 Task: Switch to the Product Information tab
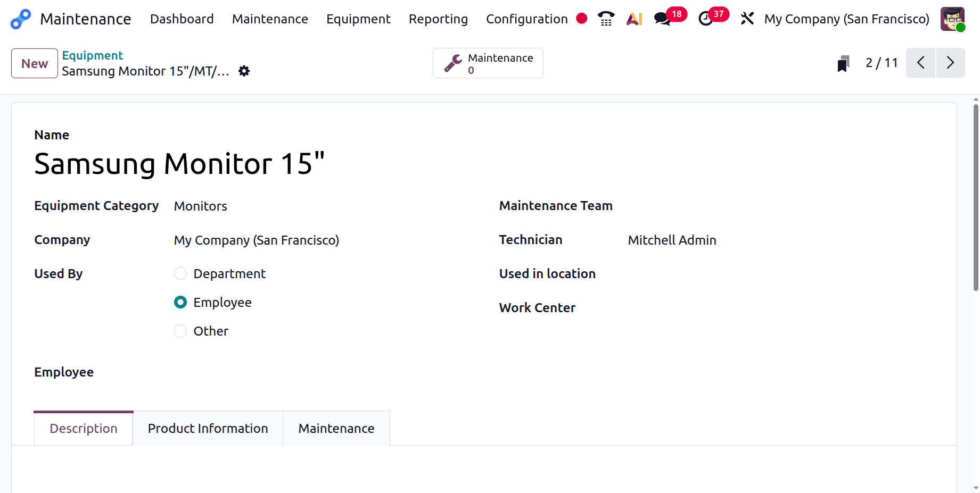tap(208, 428)
